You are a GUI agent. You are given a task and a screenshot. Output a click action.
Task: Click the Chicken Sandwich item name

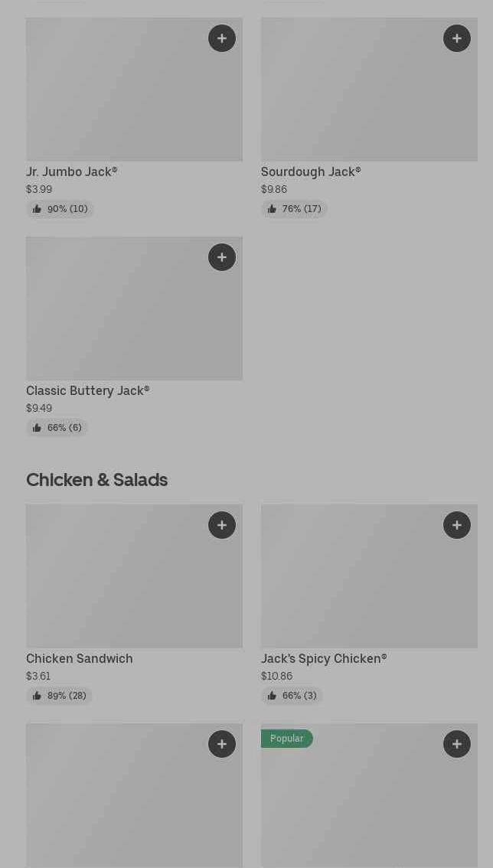(x=80, y=659)
